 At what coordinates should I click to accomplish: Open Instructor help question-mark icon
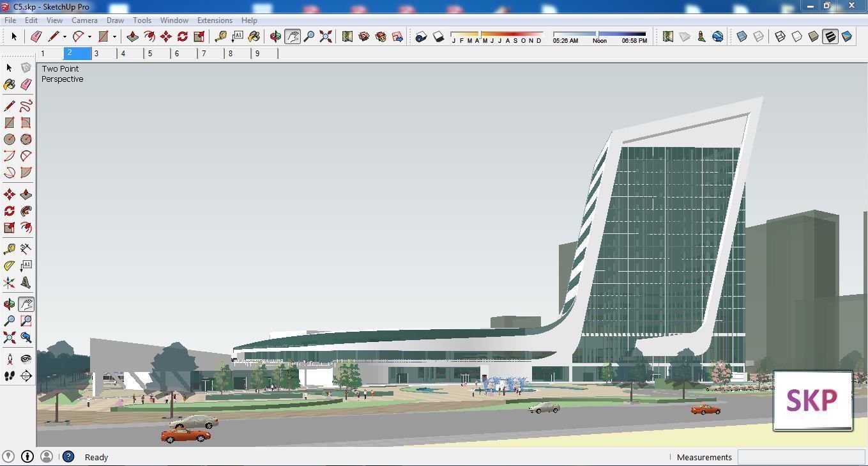point(68,456)
